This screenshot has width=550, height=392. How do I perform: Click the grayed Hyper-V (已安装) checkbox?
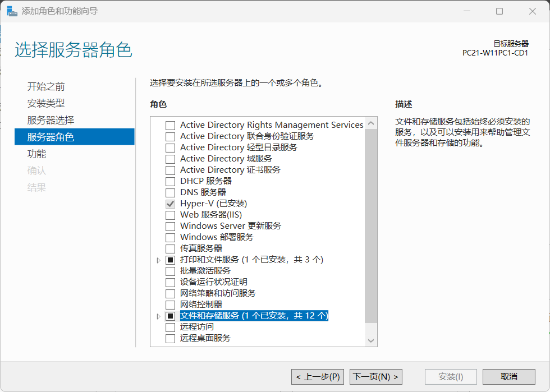coord(170,204)
